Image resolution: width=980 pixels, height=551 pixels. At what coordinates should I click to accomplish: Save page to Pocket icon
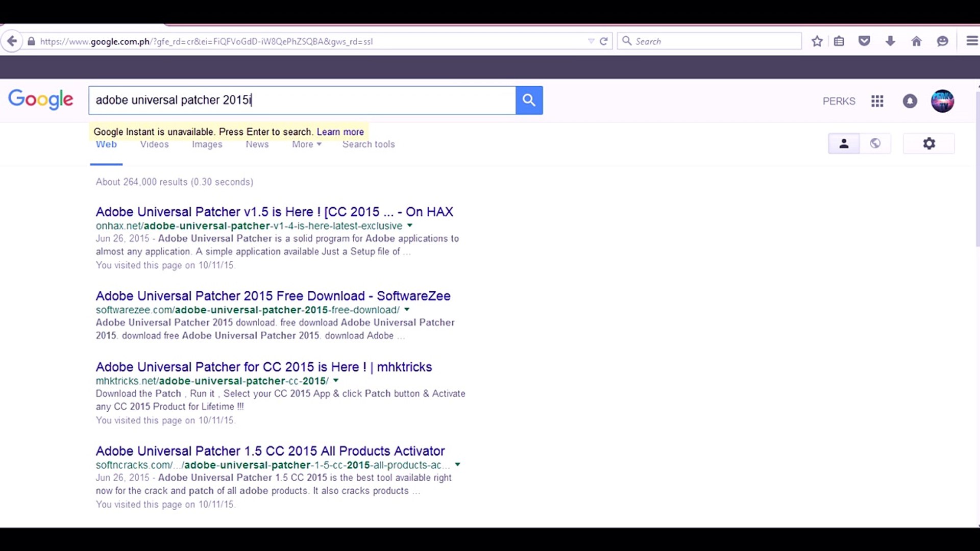click(x=864, y=41)
